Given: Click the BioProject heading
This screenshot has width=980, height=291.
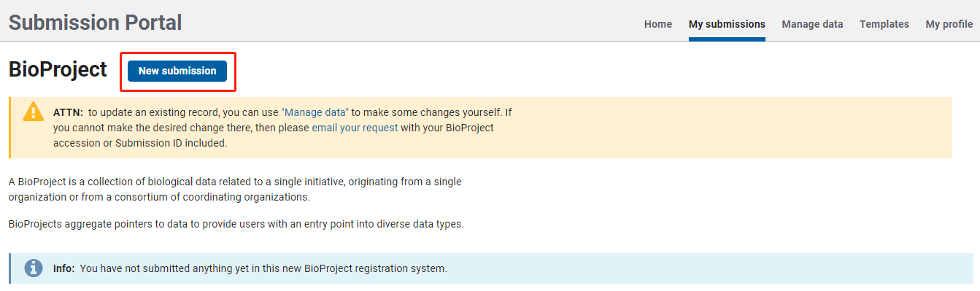Looking at the screenshot, I should click(x=58, y=70).
